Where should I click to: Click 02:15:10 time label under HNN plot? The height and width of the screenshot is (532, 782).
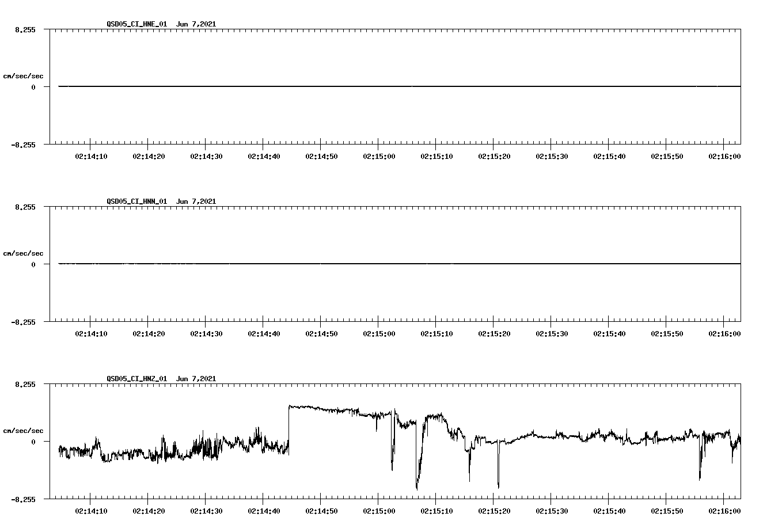[436, 334]
